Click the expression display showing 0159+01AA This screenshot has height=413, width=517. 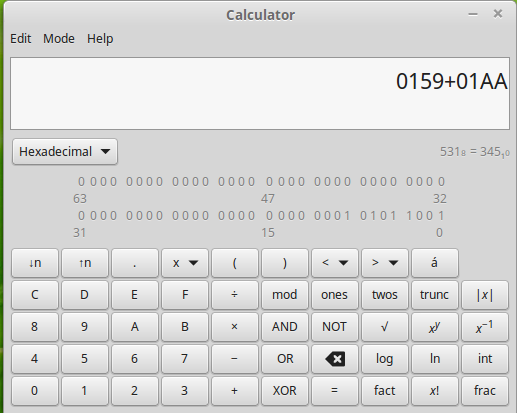260,93
